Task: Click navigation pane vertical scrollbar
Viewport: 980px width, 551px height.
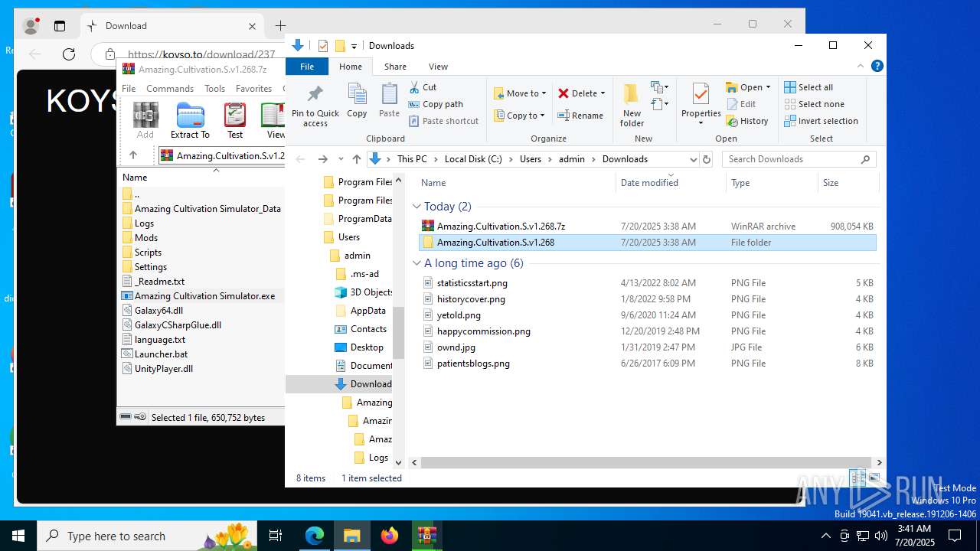Action: pos(398,332)
